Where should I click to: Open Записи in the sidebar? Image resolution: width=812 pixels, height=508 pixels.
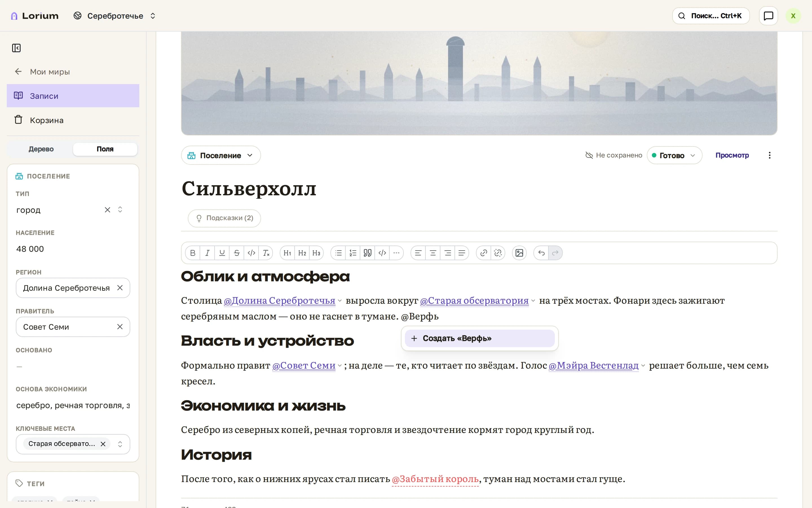(73, 96)
